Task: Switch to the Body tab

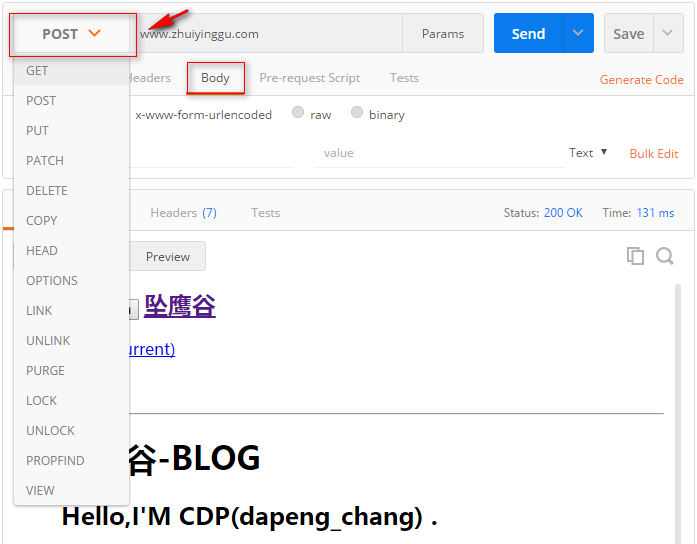Action: tap(215, 78)
